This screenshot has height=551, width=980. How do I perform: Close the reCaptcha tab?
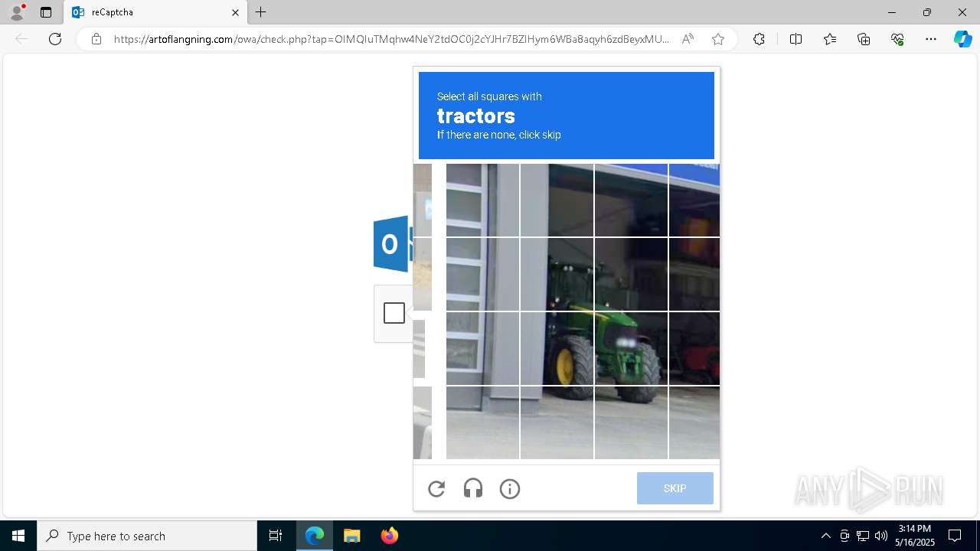click(x=235, y=12)
